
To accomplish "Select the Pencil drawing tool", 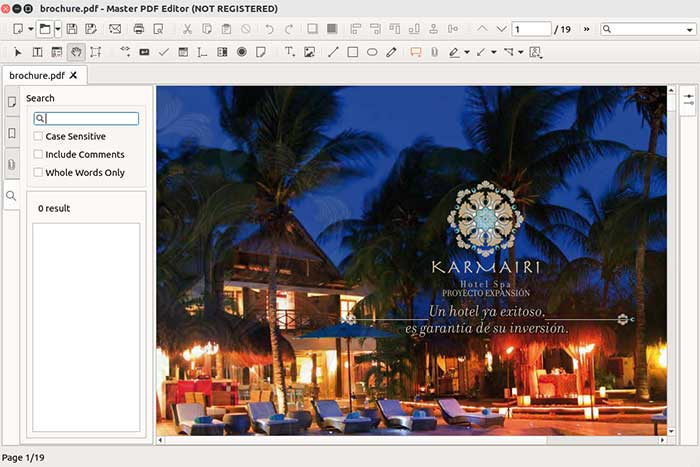I will click(392, 52).
